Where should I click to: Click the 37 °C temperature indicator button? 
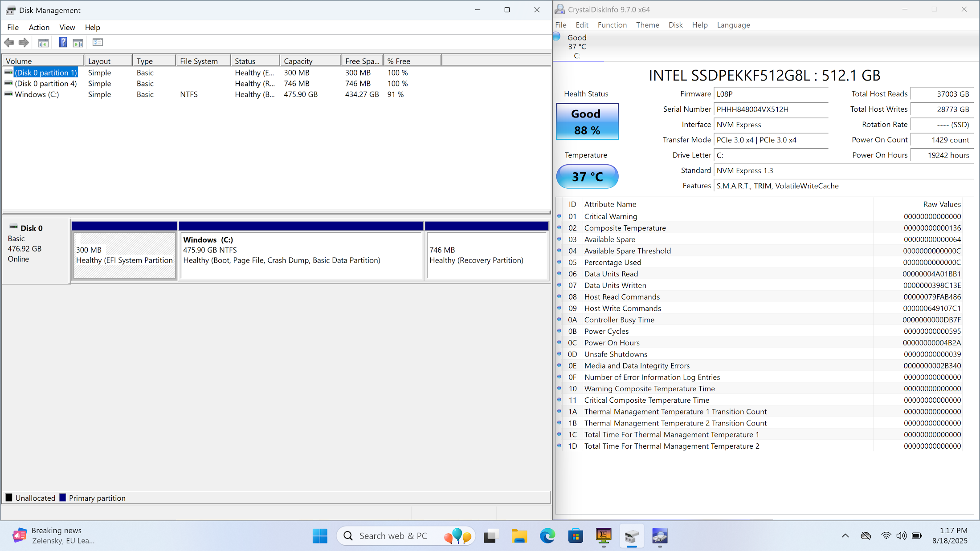(587, 177)
